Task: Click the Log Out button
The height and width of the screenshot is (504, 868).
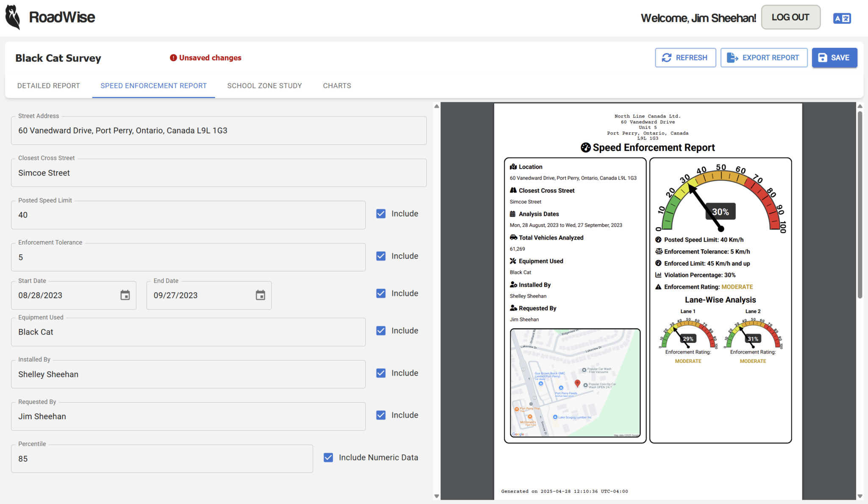Action: point(790,17)
